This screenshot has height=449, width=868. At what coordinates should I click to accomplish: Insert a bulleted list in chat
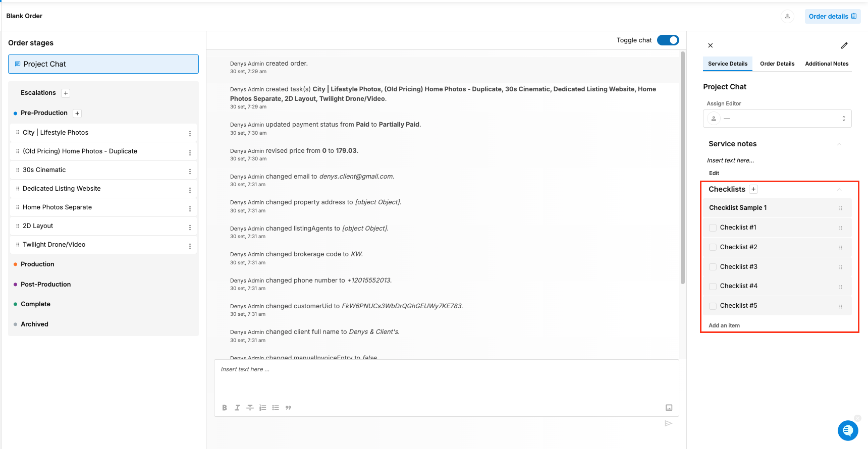tap(276, 408)
